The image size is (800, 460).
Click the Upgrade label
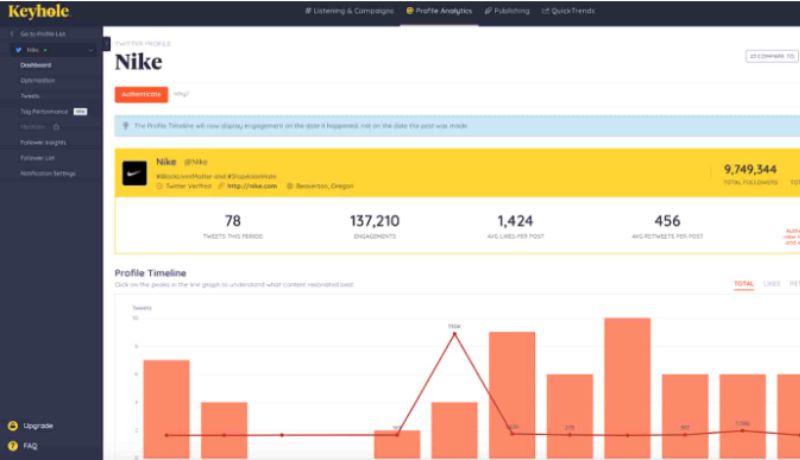pos(38,426)
